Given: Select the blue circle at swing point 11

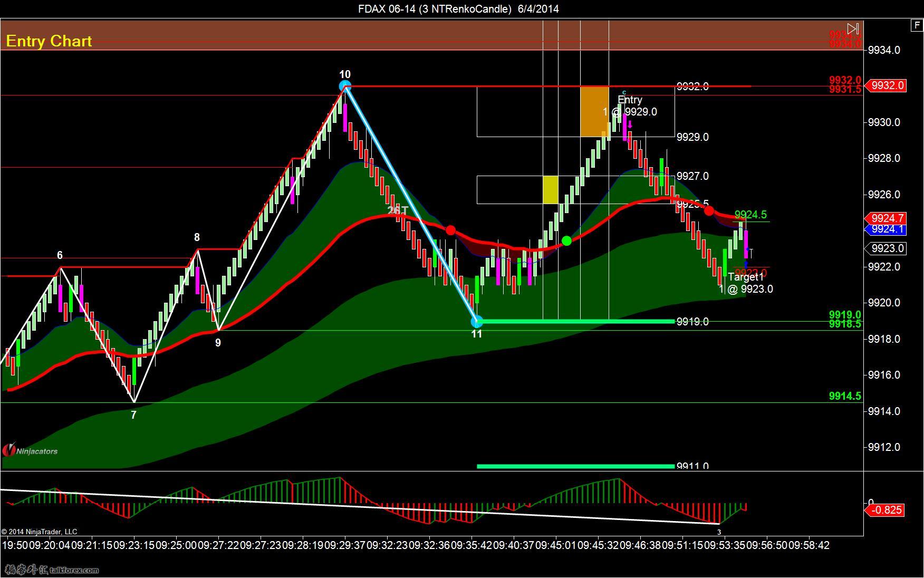Looking at the screenshot, I should [x=476, y=321].
